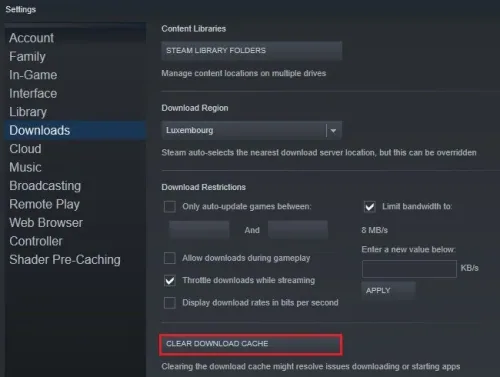Uncheck Throttle downloads while streaming
This screenshot has height=377, width=500.
(170, 281)
